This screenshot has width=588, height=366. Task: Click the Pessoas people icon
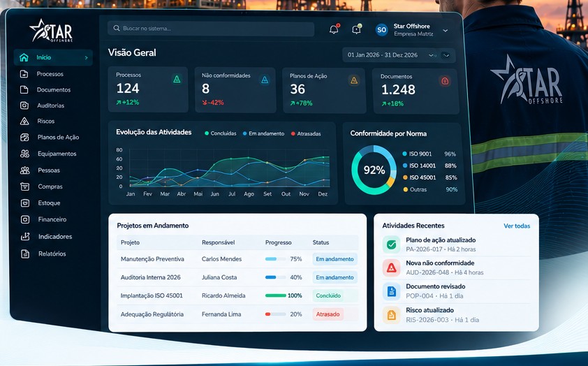24,170
